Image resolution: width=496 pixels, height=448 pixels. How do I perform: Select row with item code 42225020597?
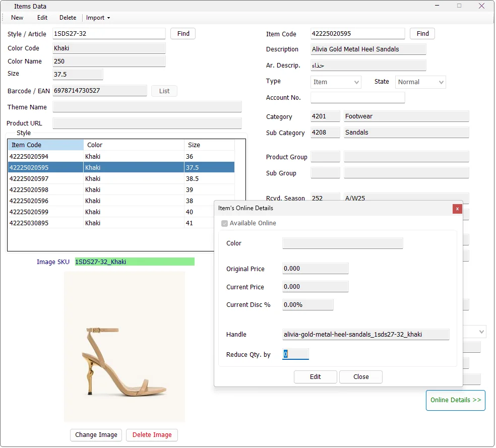pyautogui.click(x=121, y=179)
